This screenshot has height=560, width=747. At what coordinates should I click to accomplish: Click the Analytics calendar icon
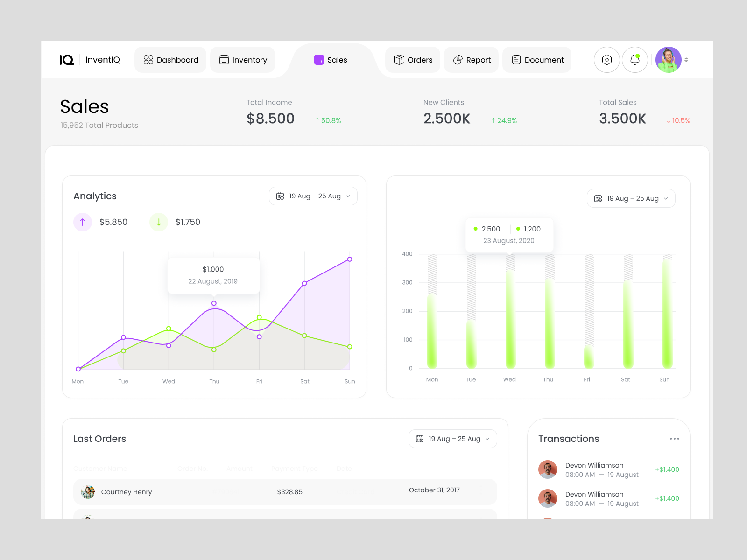click(x=280, y=196)
